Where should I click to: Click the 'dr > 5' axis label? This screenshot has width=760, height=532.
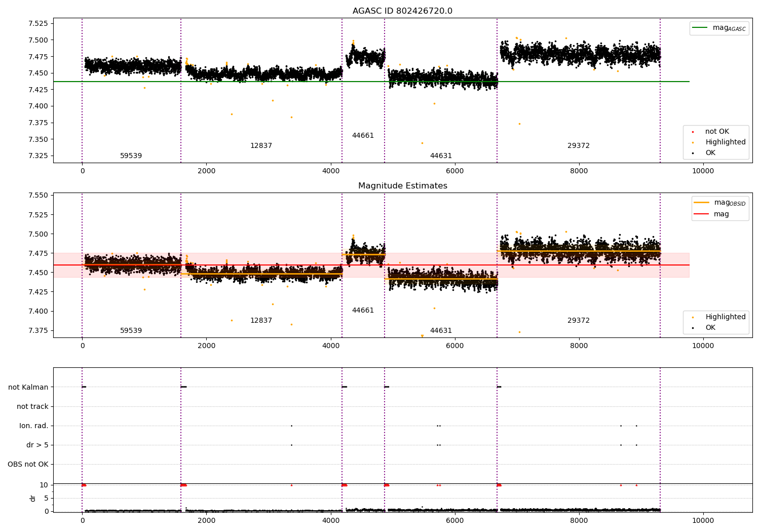pos(37,445)
